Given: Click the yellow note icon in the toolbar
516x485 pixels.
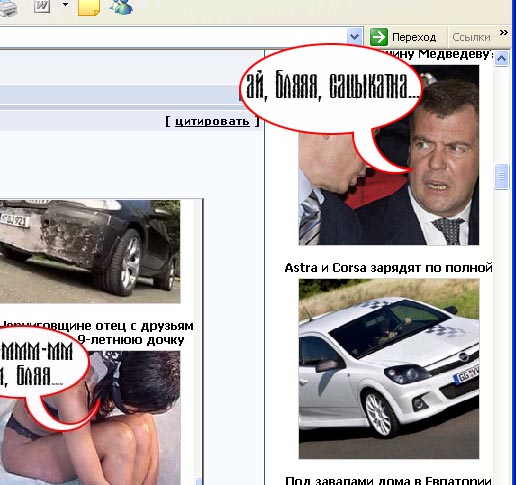Looking at the screenshot, I should [89, 7].
